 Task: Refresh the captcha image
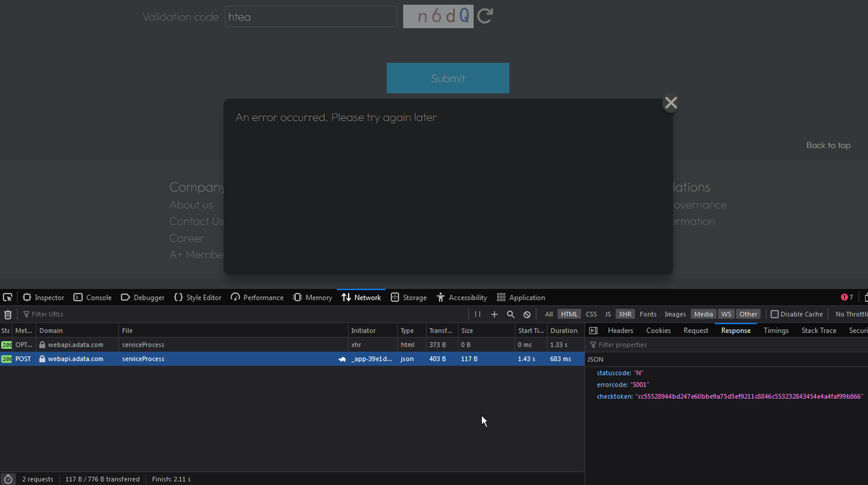coord(485,16)
